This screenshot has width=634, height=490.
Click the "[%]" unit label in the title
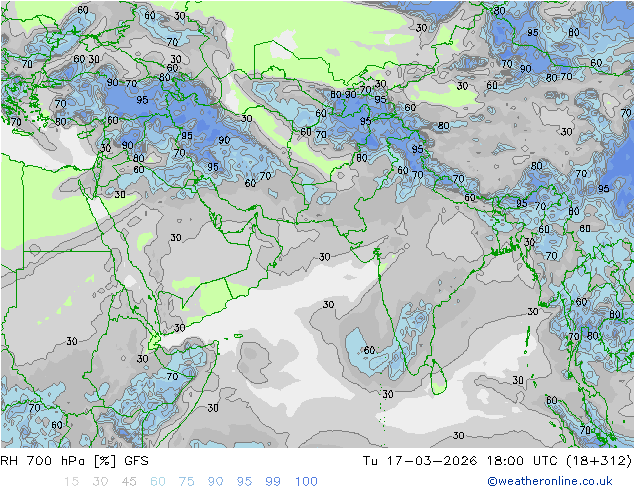(104, 461)
